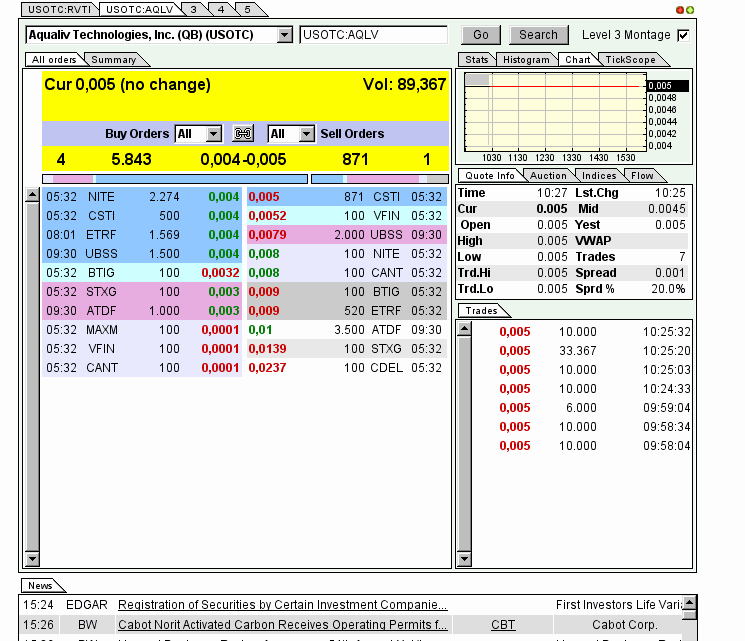Expand the Buy Orders All filter dropdown
The height and width of the screenshot is (641, 745).
pyautogui.click(x=214, y=134)
